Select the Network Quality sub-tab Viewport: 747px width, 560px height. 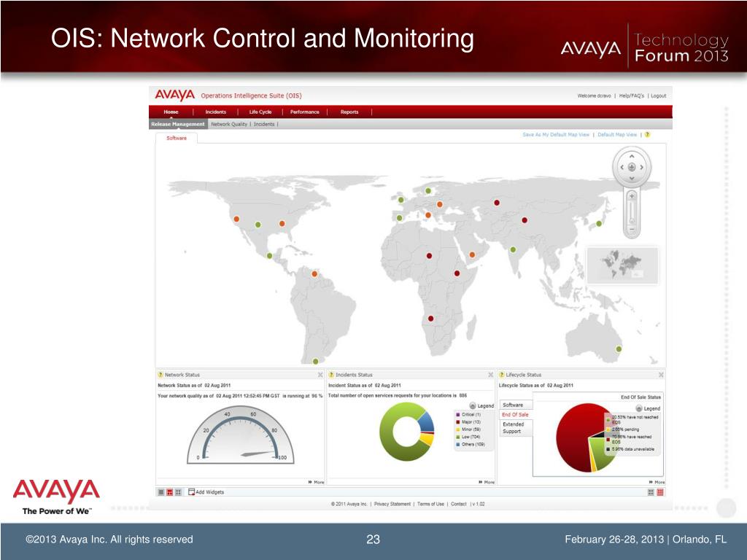pos(229,124)
